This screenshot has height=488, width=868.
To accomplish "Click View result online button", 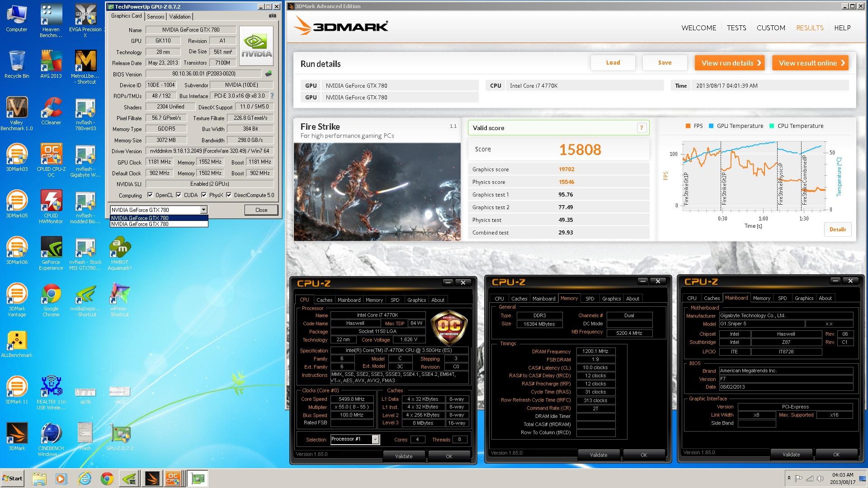I will click(x=810, y=63).
